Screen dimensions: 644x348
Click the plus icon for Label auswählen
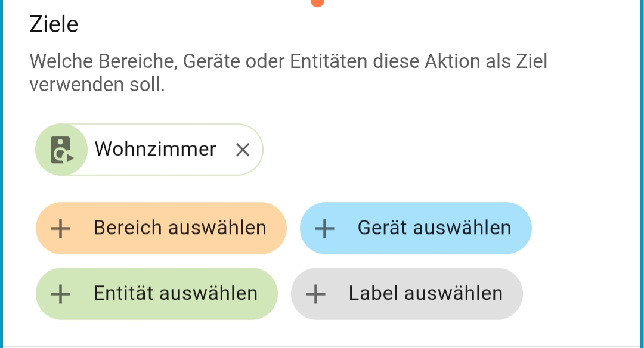pos(315,294)
